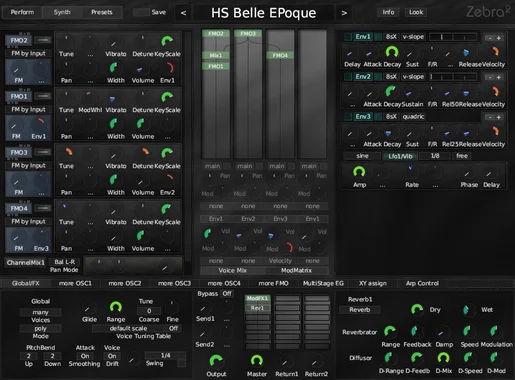This screenshot has width=515, height=380.
Task: Turn the FMO2 Width knob
Action: 115,69
